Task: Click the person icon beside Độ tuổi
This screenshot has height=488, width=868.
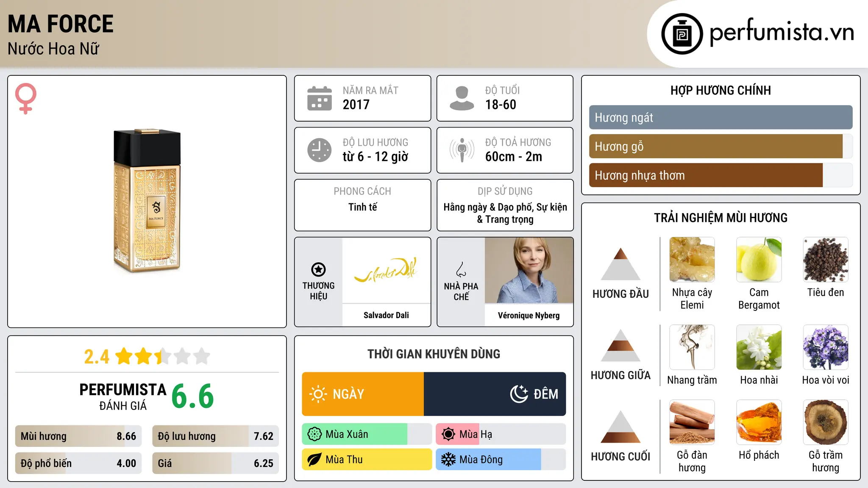Action: coord(462,98)
